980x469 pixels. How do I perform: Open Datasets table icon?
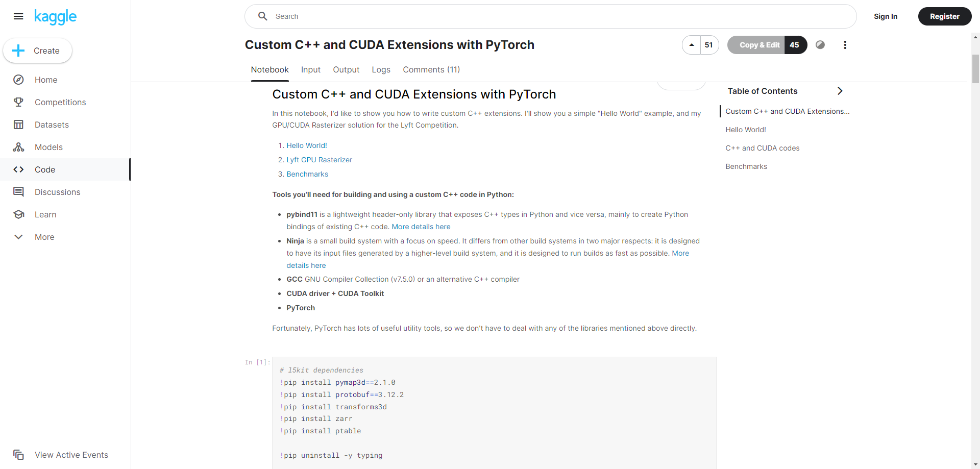click(x=18, y=125)
